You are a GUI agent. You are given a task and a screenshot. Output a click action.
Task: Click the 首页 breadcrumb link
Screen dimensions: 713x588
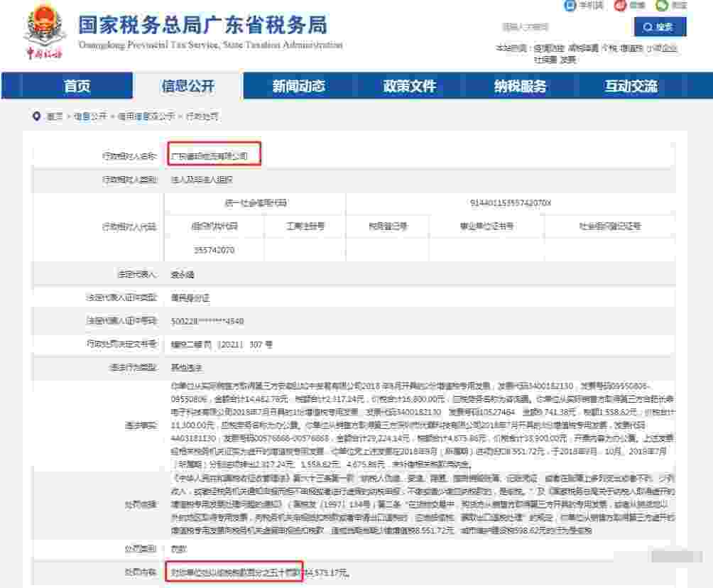coord(55,116)
